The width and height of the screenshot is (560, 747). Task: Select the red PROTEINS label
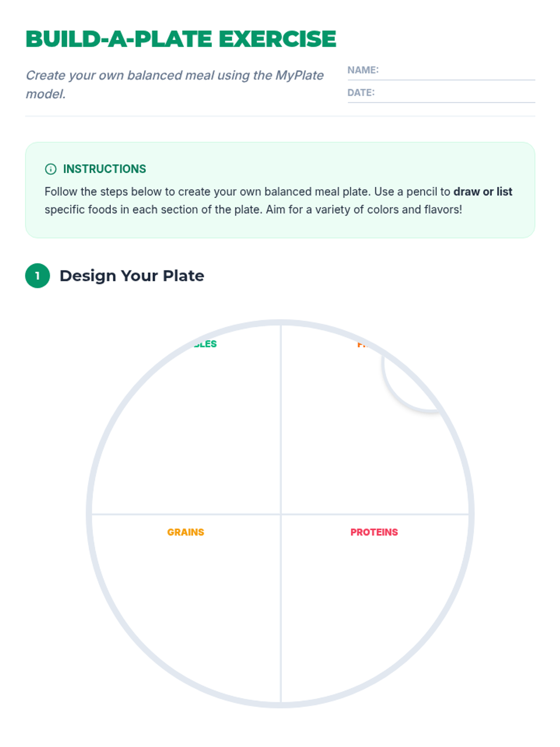click(x=374, y=532)
